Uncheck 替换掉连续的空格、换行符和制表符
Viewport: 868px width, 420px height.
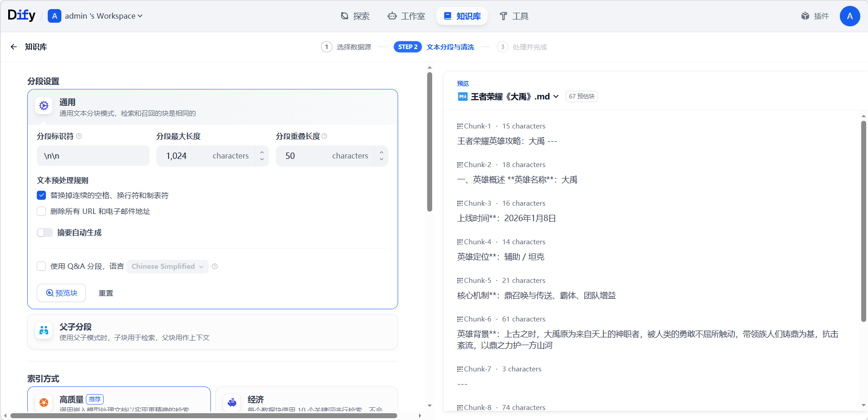41,195
